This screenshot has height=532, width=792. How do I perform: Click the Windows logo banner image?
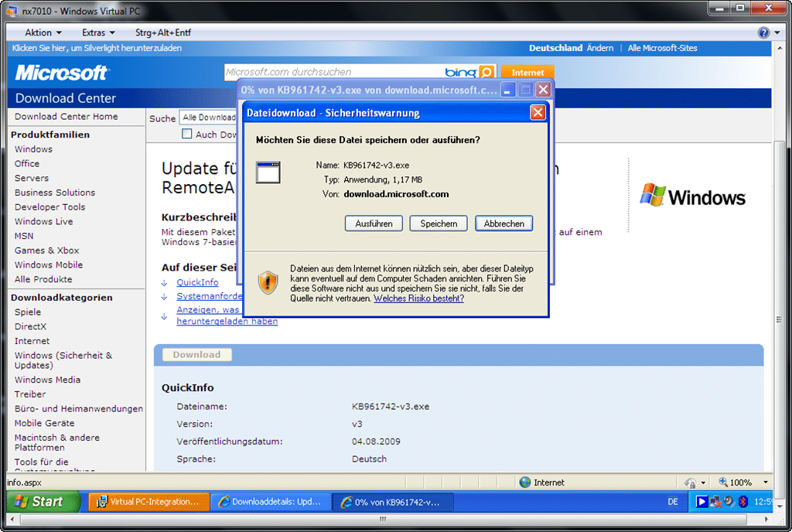(x=693, y=196)
